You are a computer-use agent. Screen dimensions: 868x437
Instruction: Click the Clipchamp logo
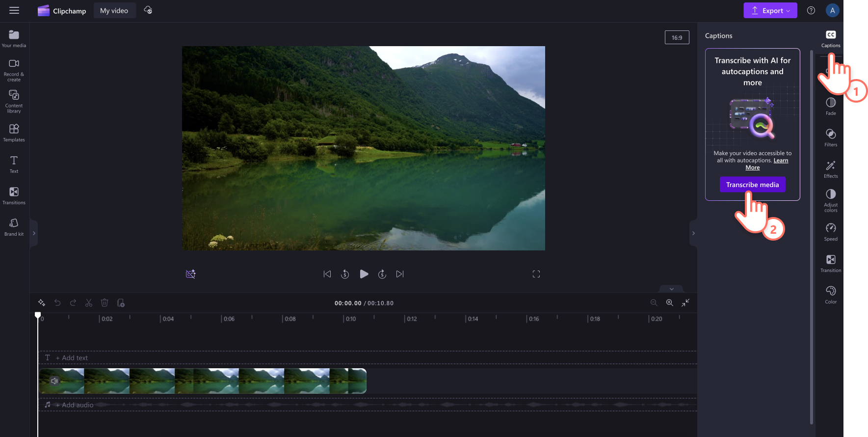(x=62, y=11)
